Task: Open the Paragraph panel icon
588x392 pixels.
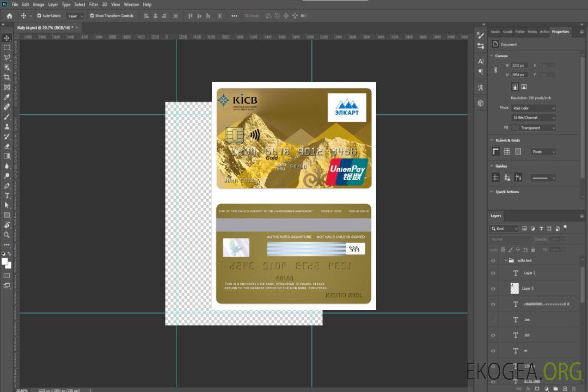Action: pyautogui.click(x=480, y=72)
